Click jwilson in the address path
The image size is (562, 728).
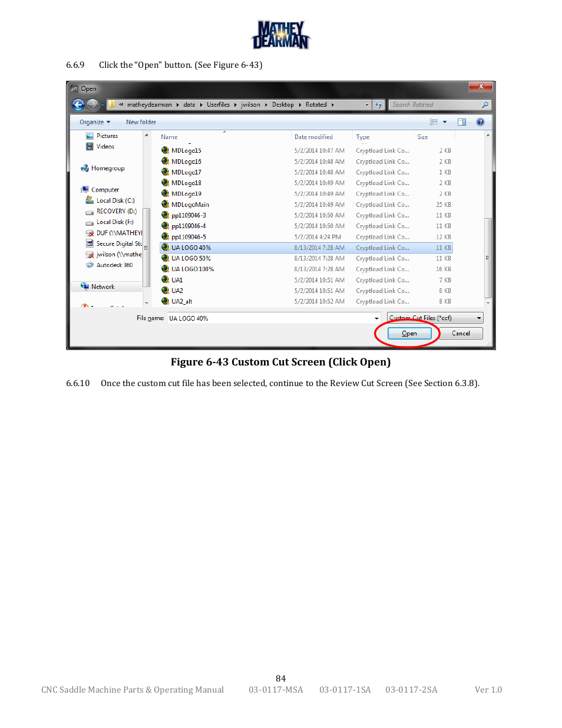[250, 105]
